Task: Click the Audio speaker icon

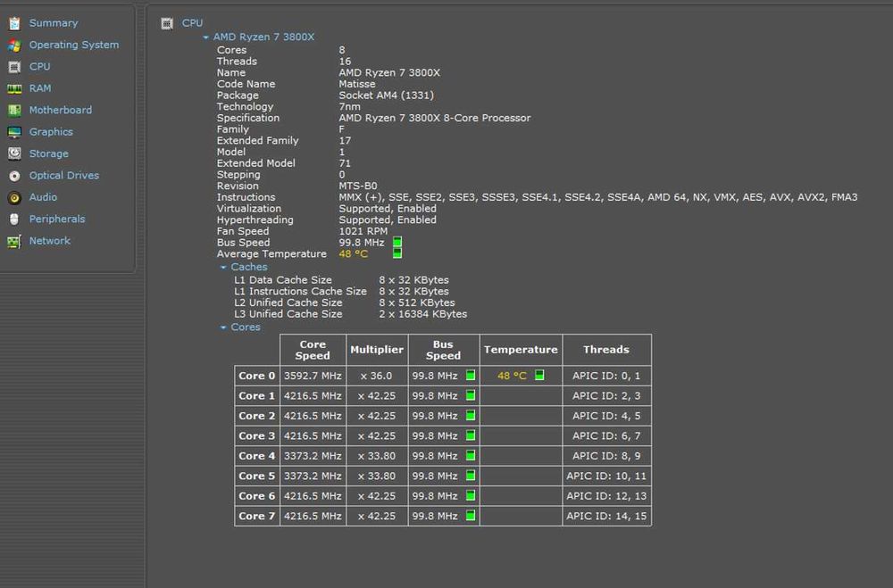Action: click(x=14, y=197)
